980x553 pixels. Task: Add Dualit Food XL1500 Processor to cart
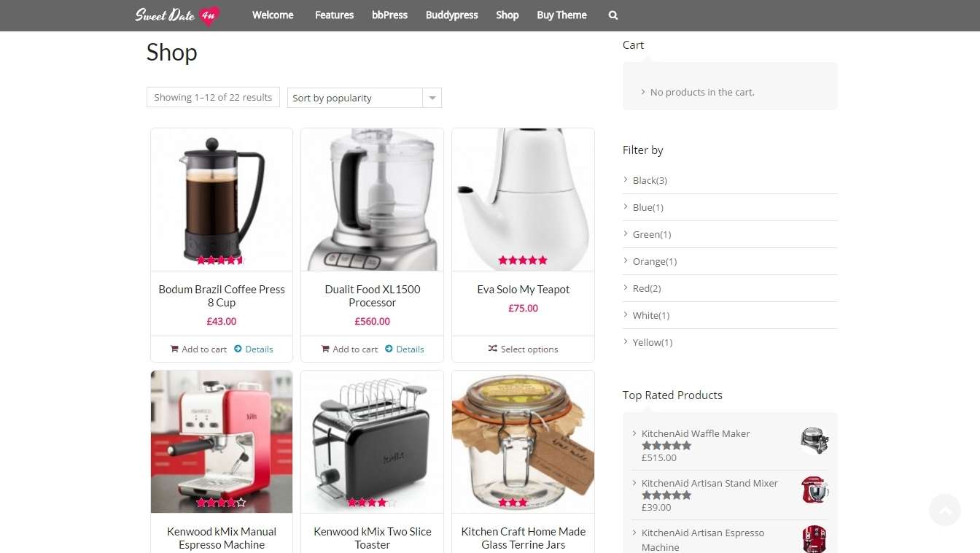pyautogui.click(x=349, y=349)
